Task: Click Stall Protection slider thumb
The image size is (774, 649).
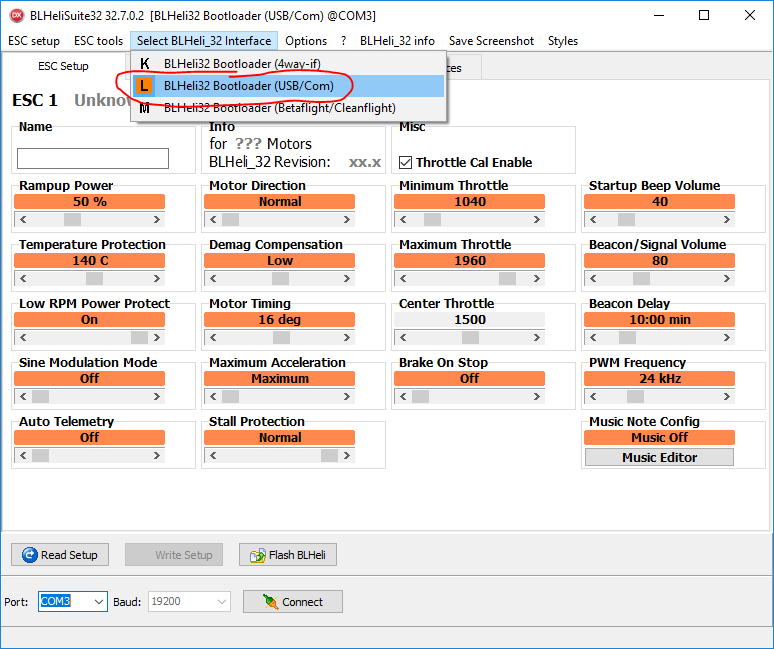Action: pos(329,456)
